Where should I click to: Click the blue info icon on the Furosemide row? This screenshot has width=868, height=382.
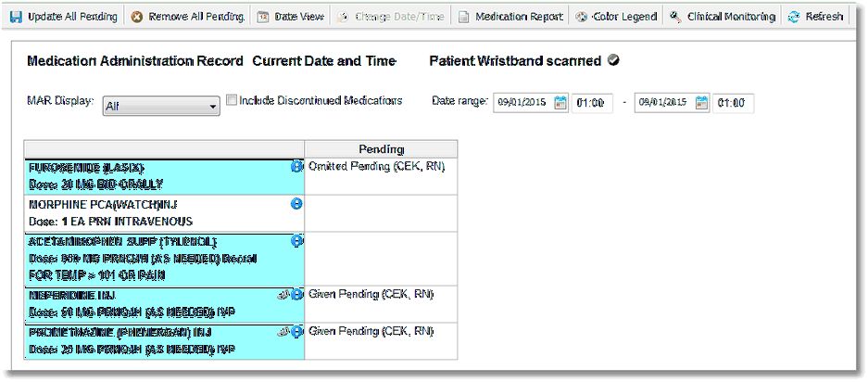[x=296, y=166]
